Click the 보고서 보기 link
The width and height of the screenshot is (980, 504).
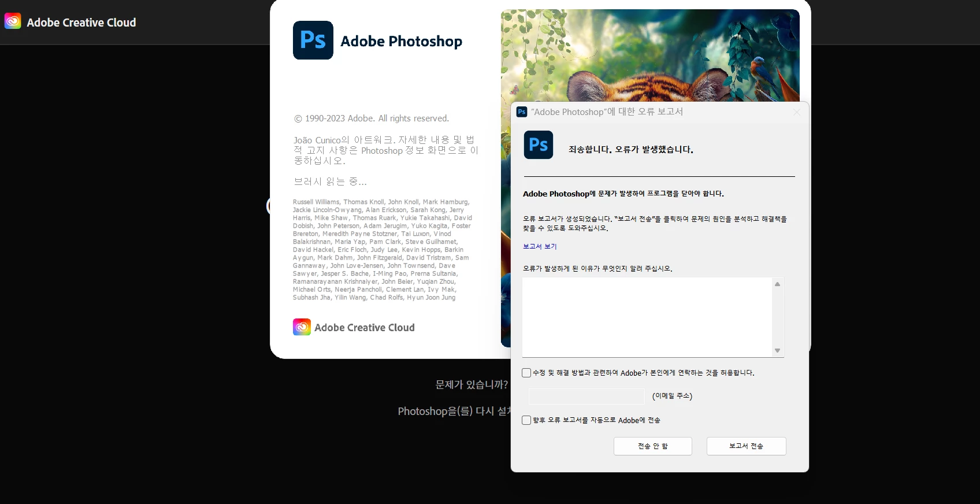(540, 246)
